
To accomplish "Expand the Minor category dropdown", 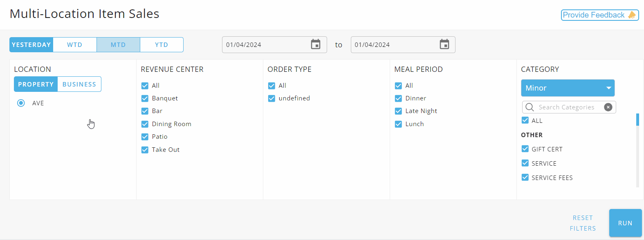I will coord(568,88).
